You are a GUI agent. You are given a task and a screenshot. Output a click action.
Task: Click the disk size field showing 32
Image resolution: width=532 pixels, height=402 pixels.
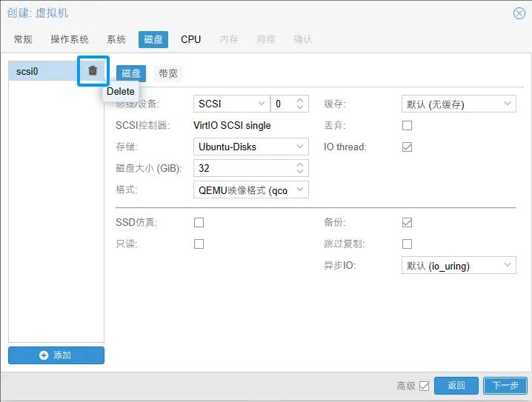tap(245, 168)
